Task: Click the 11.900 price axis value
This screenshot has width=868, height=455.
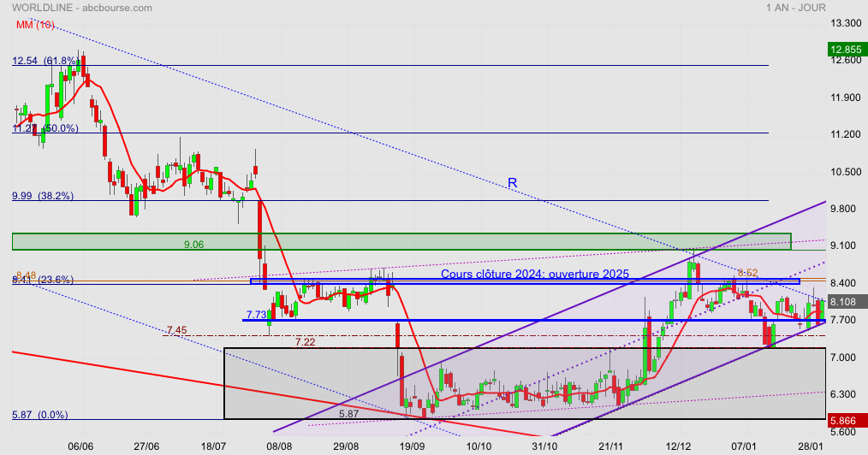Action: (846, 97)
